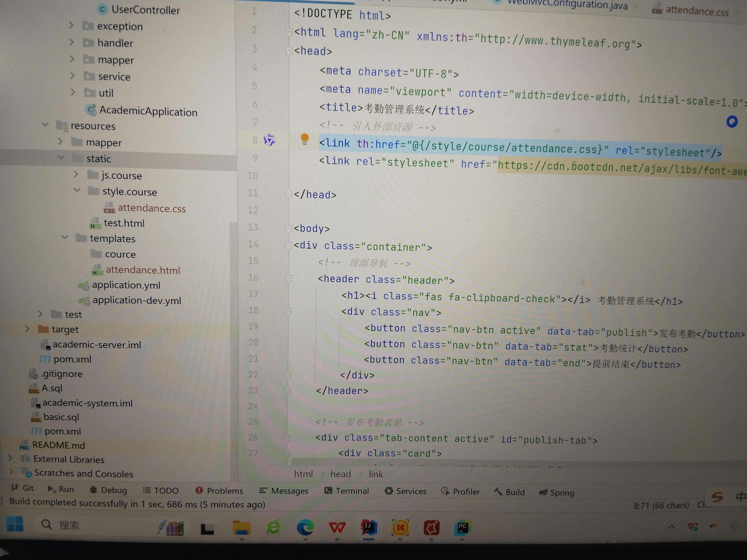The width and height of the screenshot is (747, 560).
Task: Click the AI assistant gutter icon on line 8
Action: click(269, 140)
